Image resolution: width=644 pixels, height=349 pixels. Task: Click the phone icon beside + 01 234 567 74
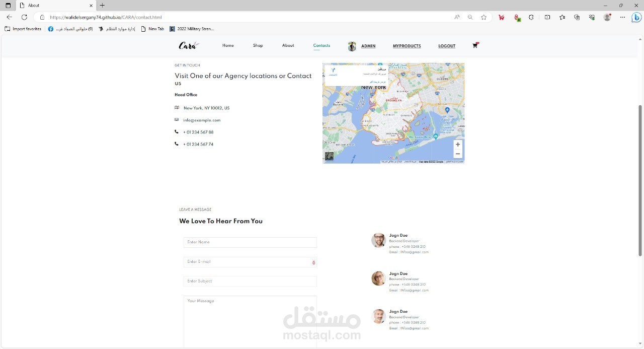tap(177, 144)
